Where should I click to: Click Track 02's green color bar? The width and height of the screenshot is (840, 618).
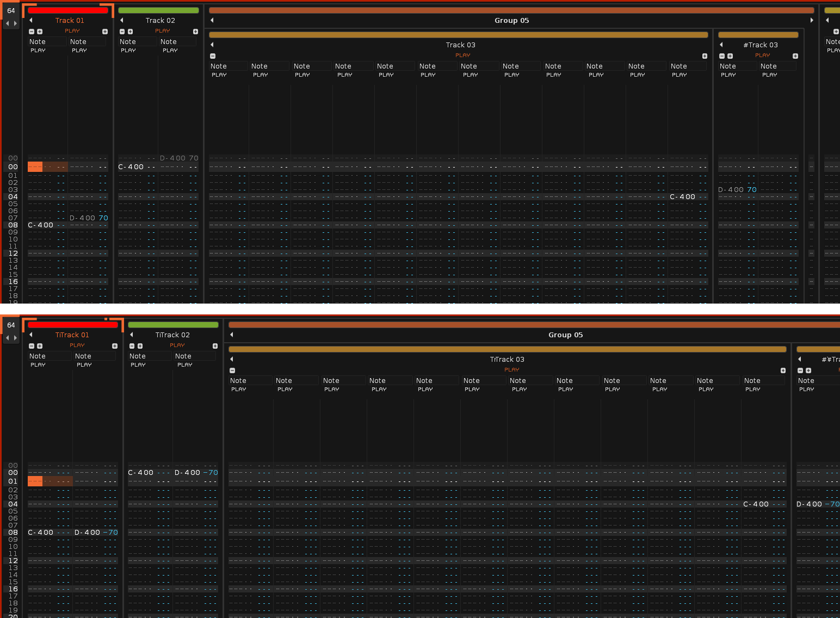158,10
